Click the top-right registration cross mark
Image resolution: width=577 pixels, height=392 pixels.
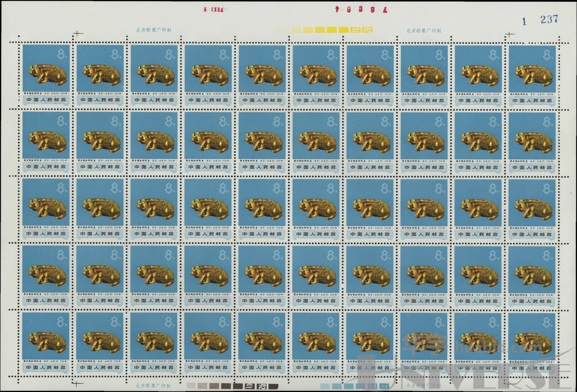click(510, 34)
